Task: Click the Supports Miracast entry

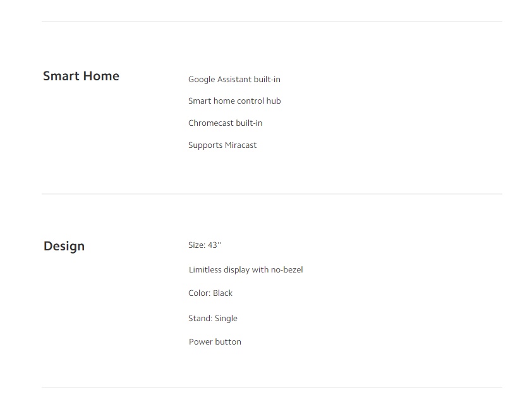Action: point(222,145)
